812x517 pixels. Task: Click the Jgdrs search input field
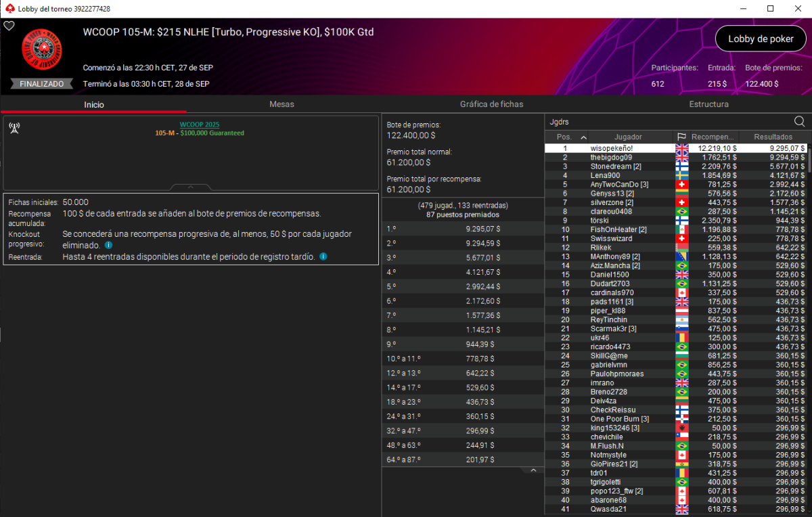(x=669, y=122)
